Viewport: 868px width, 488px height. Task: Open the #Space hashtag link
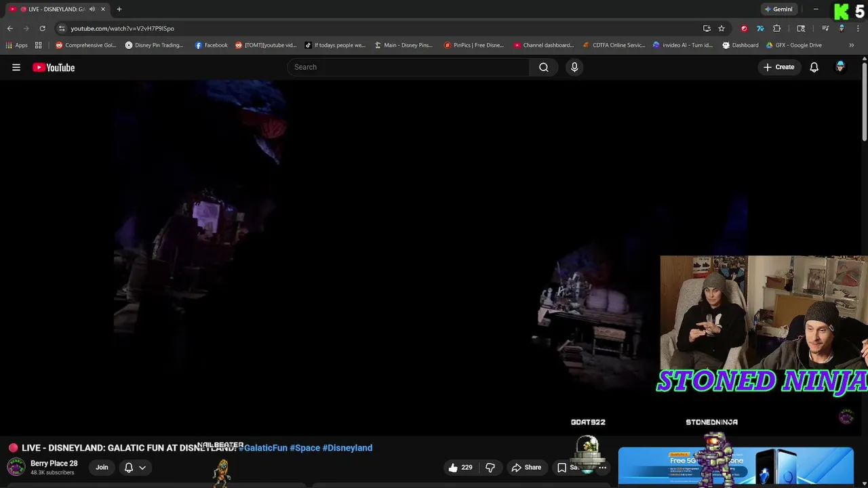click(304, 448)
